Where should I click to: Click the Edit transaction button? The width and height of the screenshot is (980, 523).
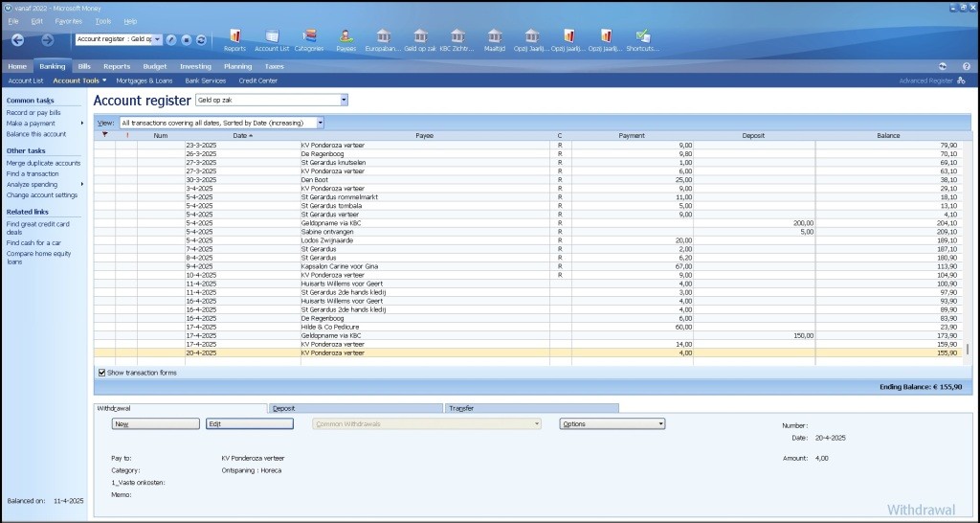coord(250,424)
